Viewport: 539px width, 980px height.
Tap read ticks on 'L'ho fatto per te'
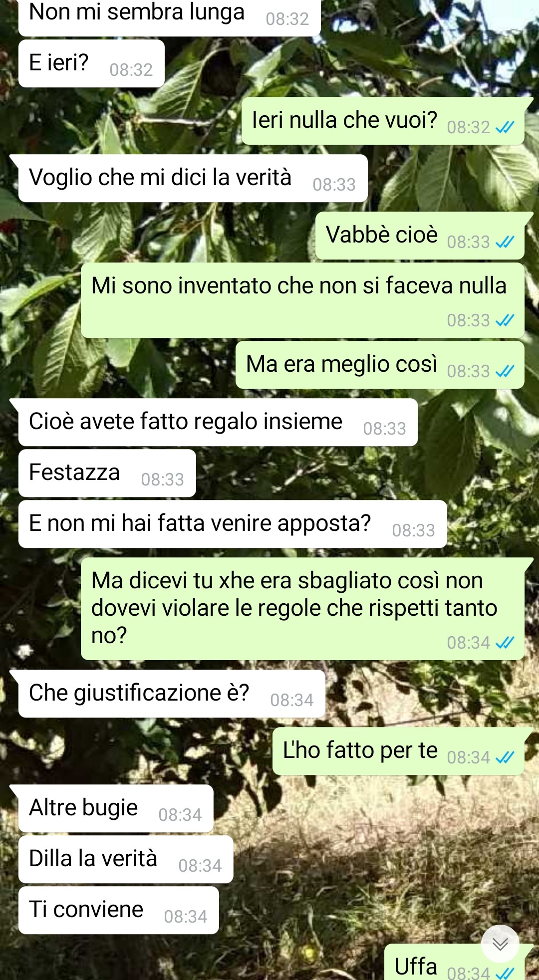(x=505, y=757)
